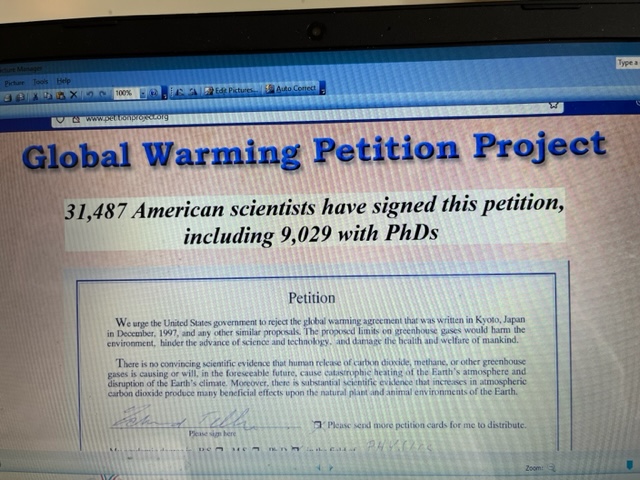Expand the zoom percentage dropdown arrow

pyautogui.click(x=143, y=93)
